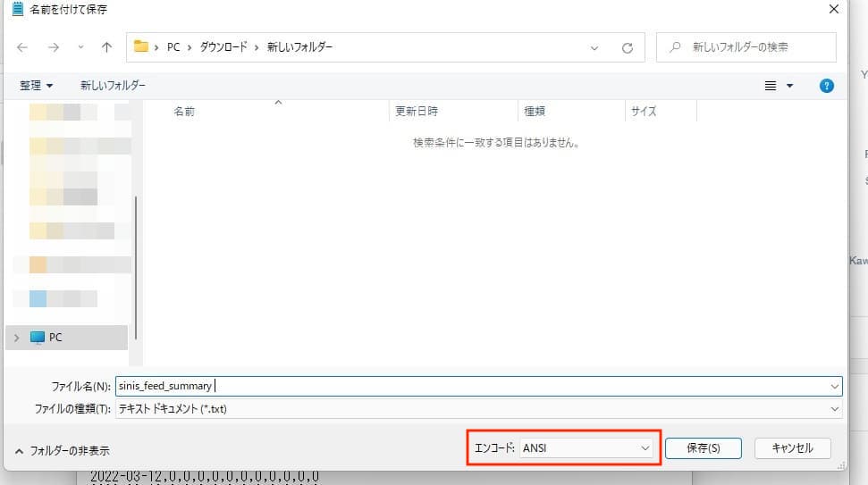The image size is (868, 485).
Task: Refresh the folder view
Action: coord(628,48)
